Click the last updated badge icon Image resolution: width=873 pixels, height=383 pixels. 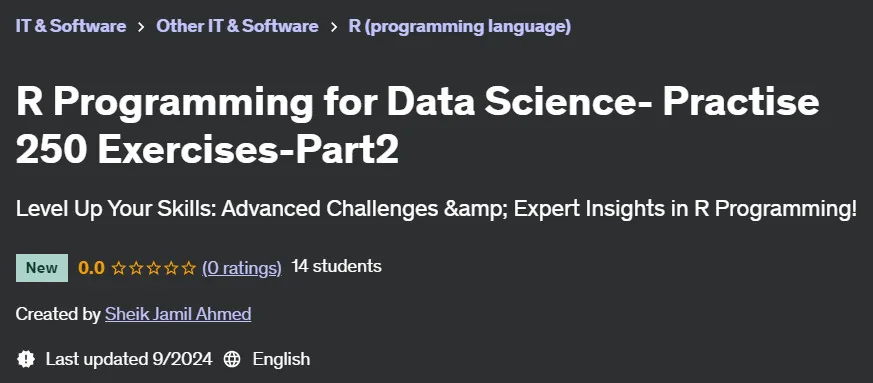click(x=26, y=359)
